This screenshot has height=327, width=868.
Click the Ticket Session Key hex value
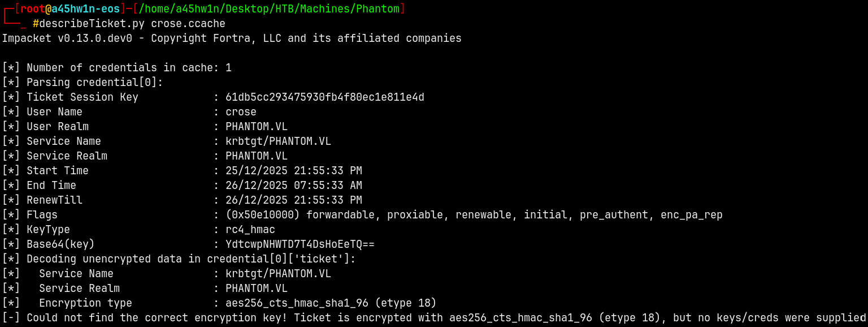pos(324,97)
